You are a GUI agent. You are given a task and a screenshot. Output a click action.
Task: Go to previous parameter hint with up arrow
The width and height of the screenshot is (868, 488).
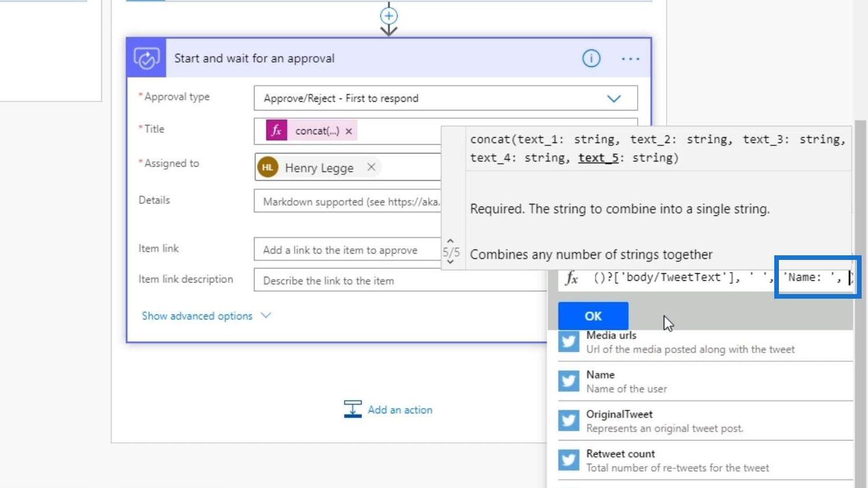(450, 240)
